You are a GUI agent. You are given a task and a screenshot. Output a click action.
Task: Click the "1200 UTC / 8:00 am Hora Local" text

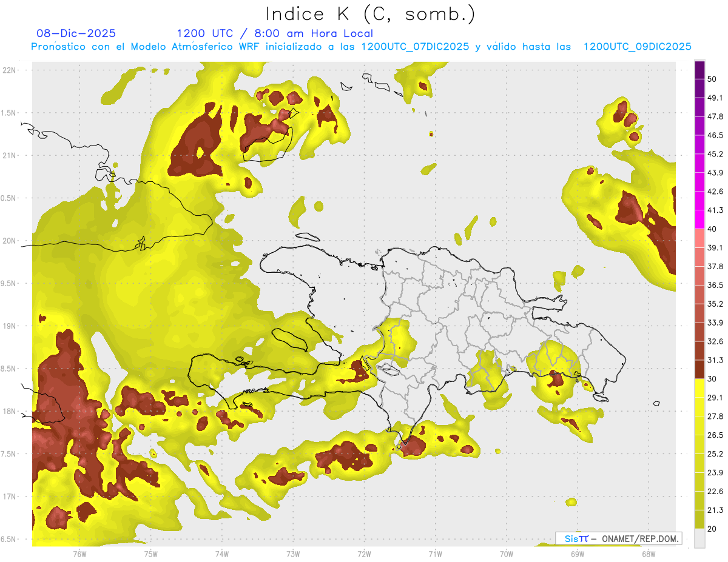point(275,33)
